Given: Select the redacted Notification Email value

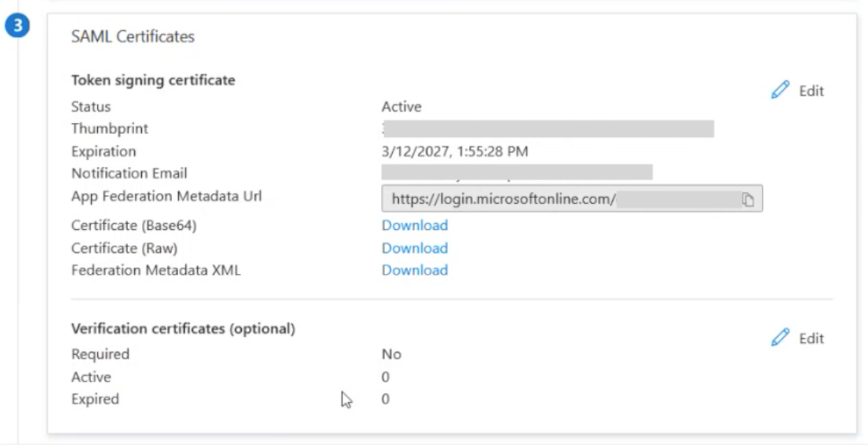Looking at the screenshot, I should coord(517,173).
